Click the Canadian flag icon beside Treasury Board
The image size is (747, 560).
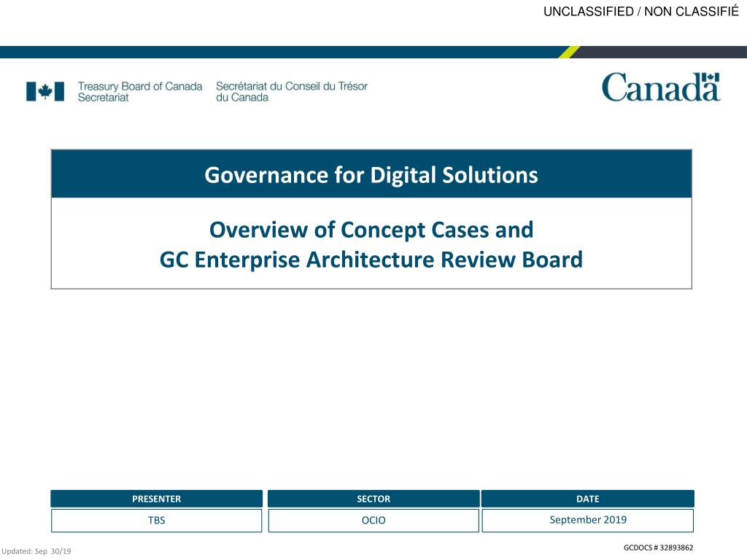tap(44, 91)
